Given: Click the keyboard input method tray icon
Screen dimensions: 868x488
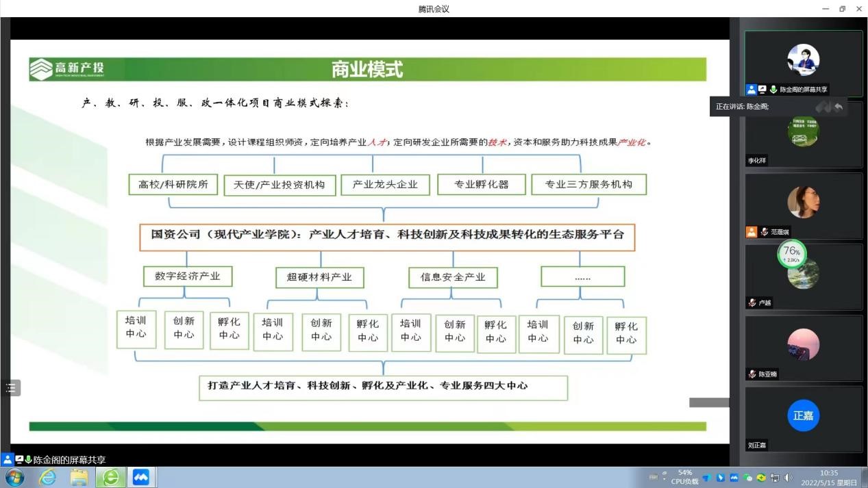Looking at the screenshot, I should tap(653, 478).
